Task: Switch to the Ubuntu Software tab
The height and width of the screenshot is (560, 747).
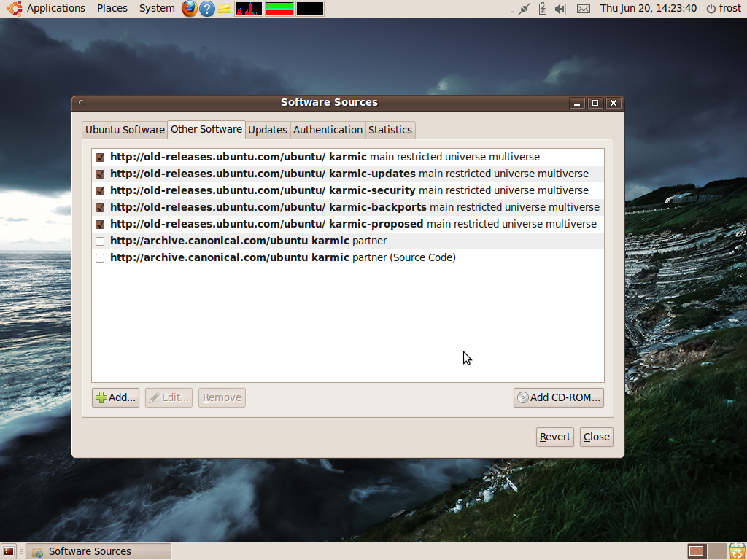Action: [x=125, y=130]
